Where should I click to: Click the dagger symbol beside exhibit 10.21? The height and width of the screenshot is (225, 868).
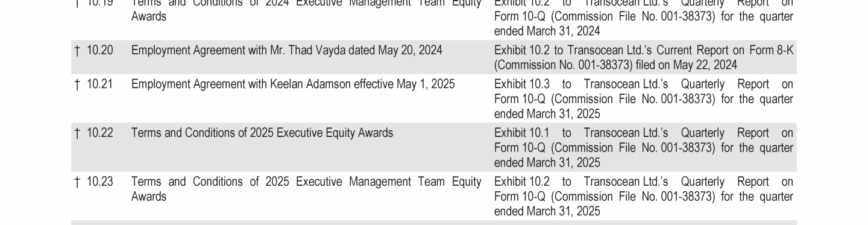(77, 84)
